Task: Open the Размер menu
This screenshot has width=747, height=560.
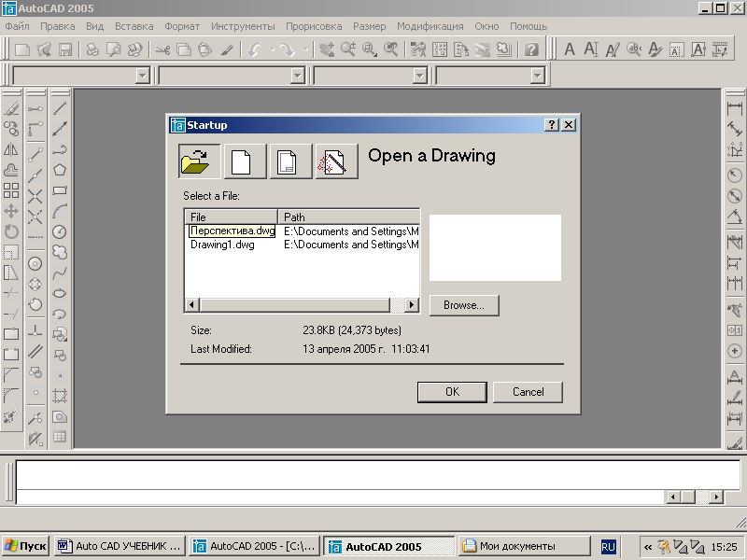Action: (x=369, y=26)
